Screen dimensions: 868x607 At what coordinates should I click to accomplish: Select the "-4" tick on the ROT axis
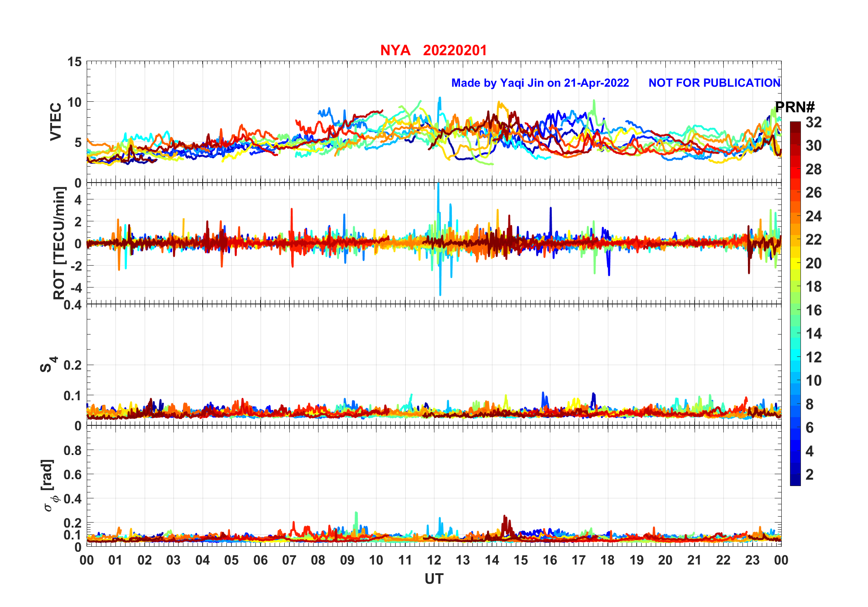coord(75,288)
